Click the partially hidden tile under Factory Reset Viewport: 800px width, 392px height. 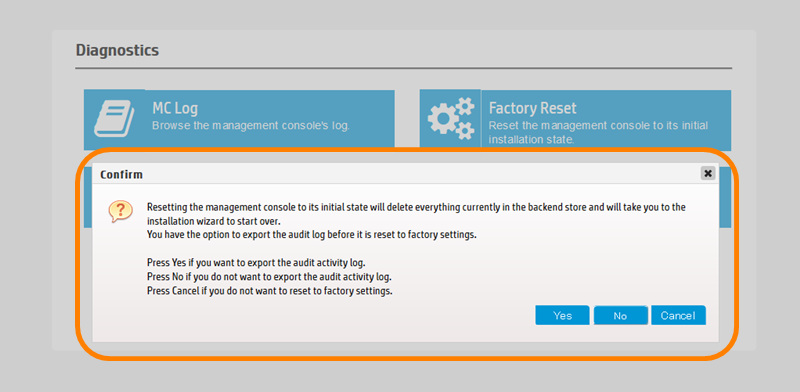pyautogui.click(x=725, y=197)
